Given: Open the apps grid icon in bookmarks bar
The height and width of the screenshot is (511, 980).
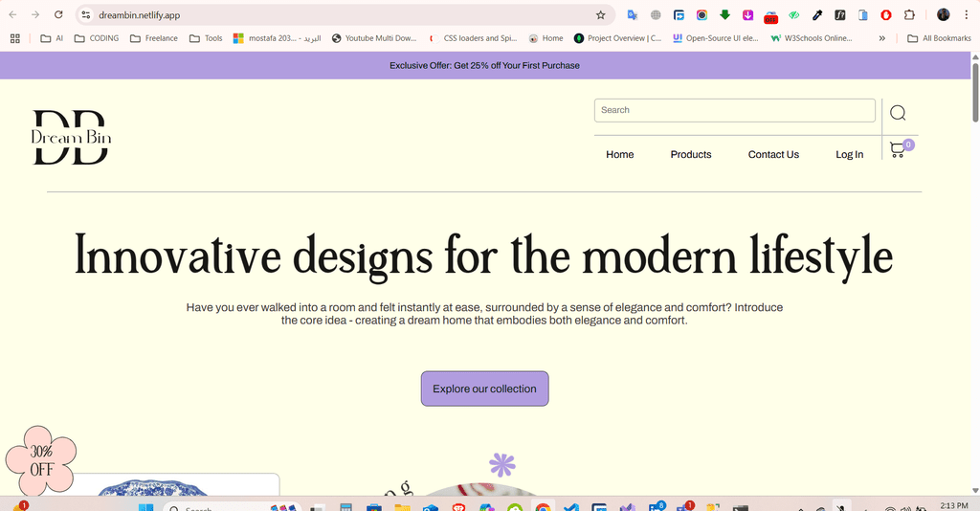Looking at the screenshot, I should (x=14, y=38).
